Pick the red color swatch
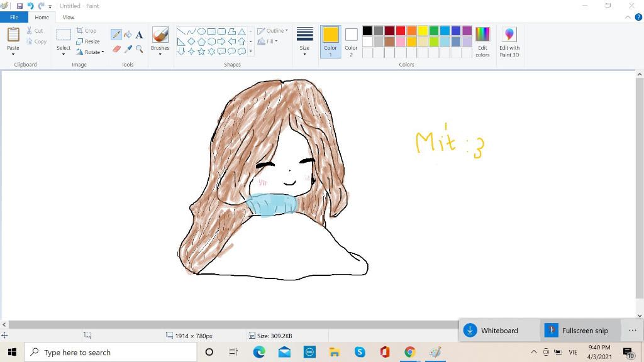Screen dimensions: 644x362 [x=401, y=31]
